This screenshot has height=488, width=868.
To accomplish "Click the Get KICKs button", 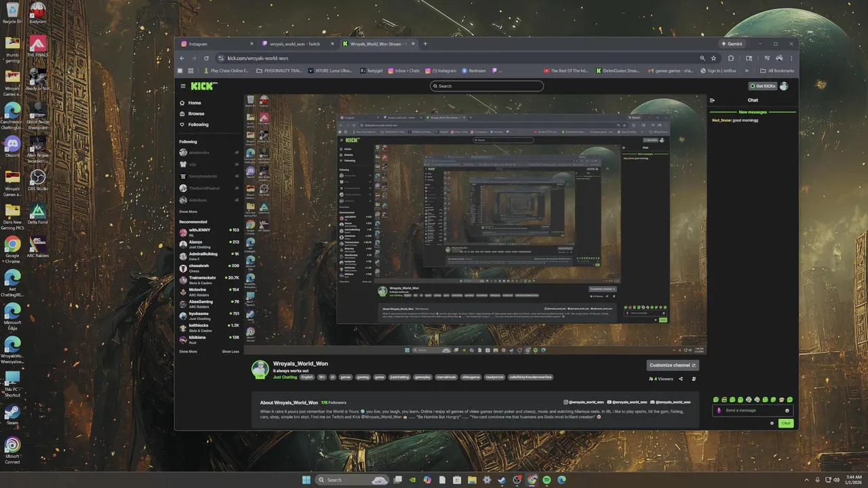I will 762,86.
